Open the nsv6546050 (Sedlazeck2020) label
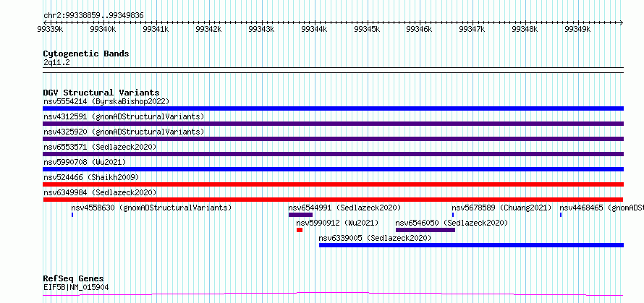This screenshot has height=303, width=644. pyautogui.click(x=452, y=223)
